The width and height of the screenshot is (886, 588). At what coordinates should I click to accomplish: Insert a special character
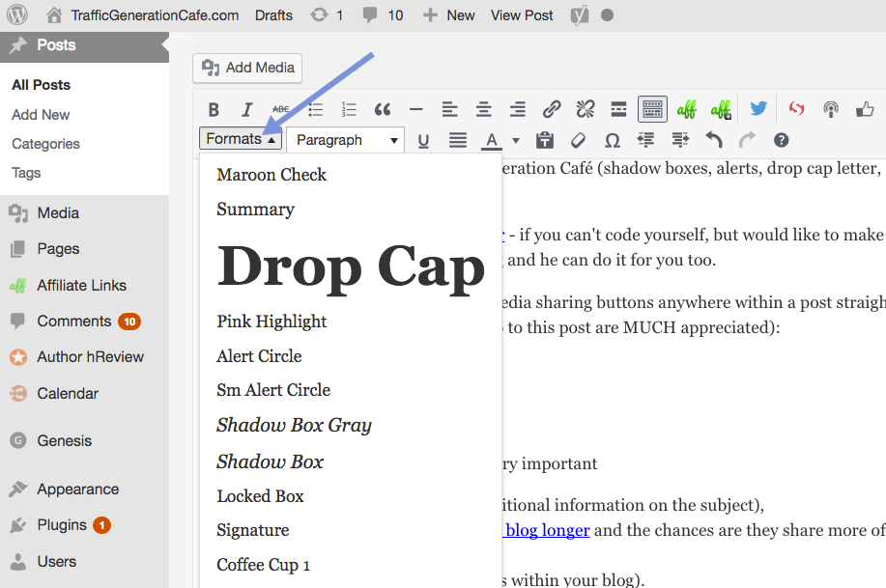coord(611,140)
